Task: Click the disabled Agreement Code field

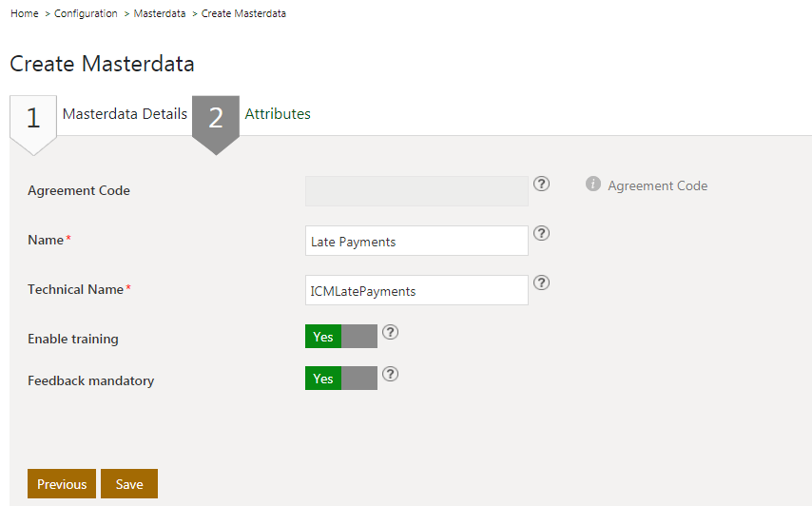Action: (x=416, y=191)
